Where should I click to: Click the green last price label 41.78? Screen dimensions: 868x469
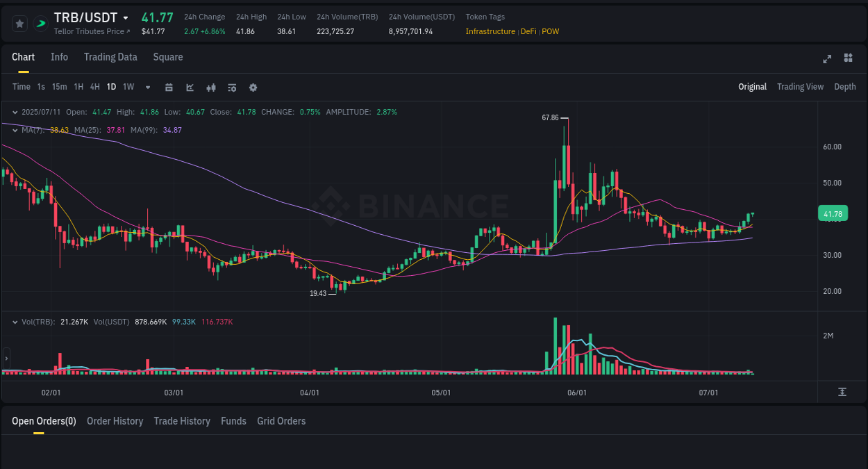click(832, 213)
